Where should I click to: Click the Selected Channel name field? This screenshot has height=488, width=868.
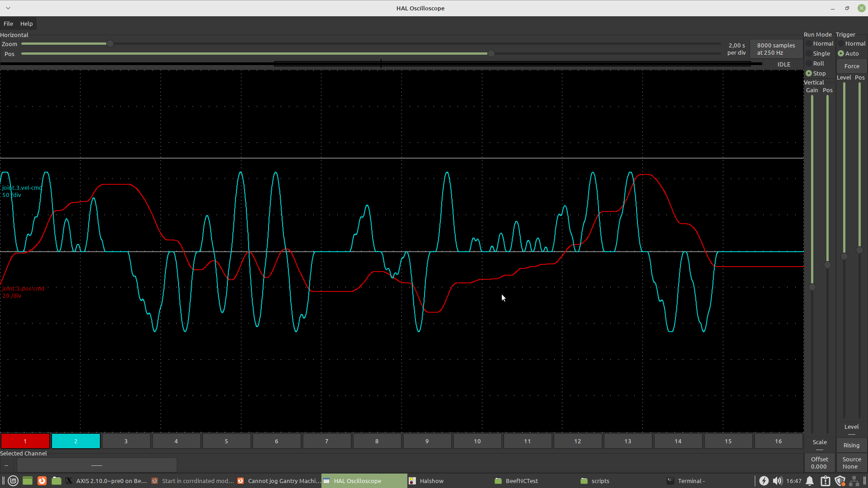97,465
